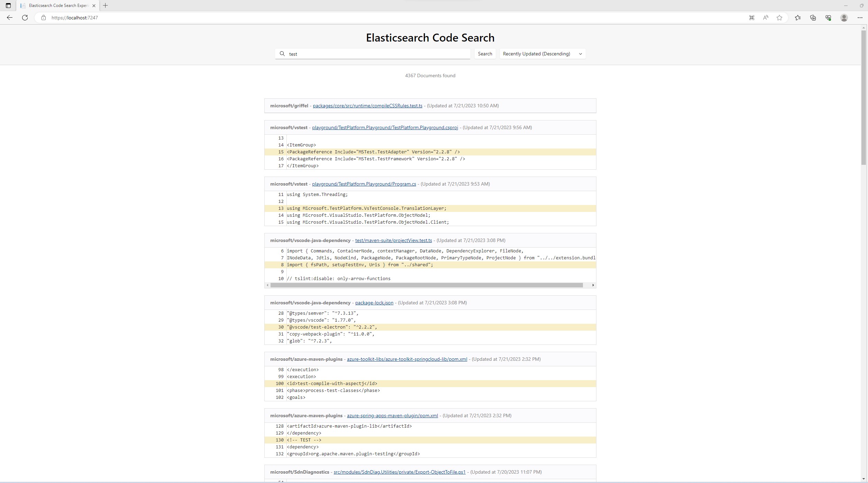Open Export-ObjectToFile.ps1 file link
Viewport: 868px width, 483px height.
tap(399, 472)
